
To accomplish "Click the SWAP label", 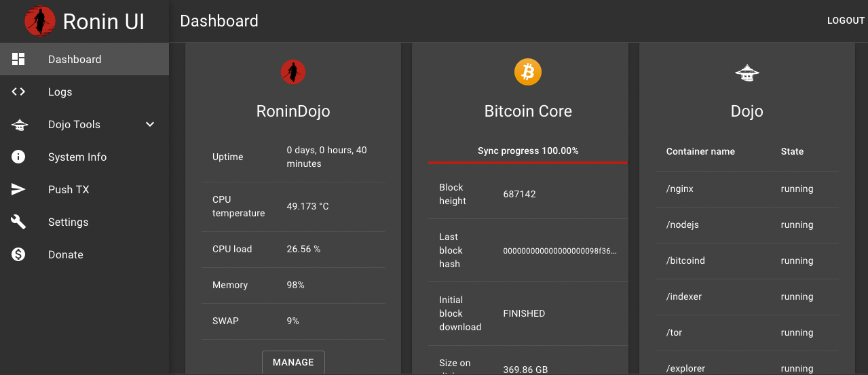I will (226, 321).
